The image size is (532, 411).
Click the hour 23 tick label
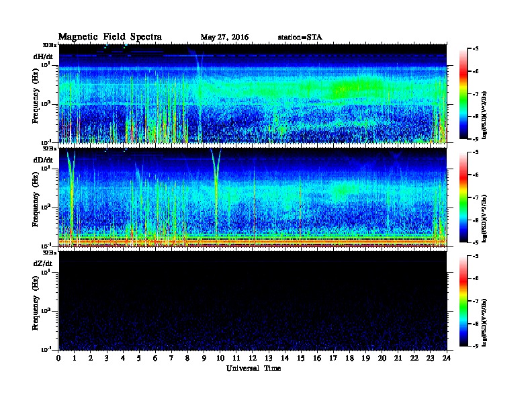point(430,358)
